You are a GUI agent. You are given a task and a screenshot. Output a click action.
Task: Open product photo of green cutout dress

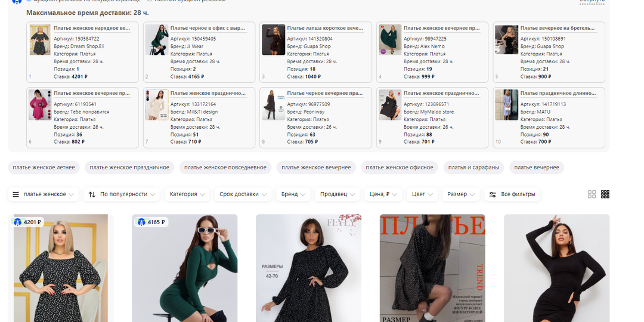pos(184,268)
